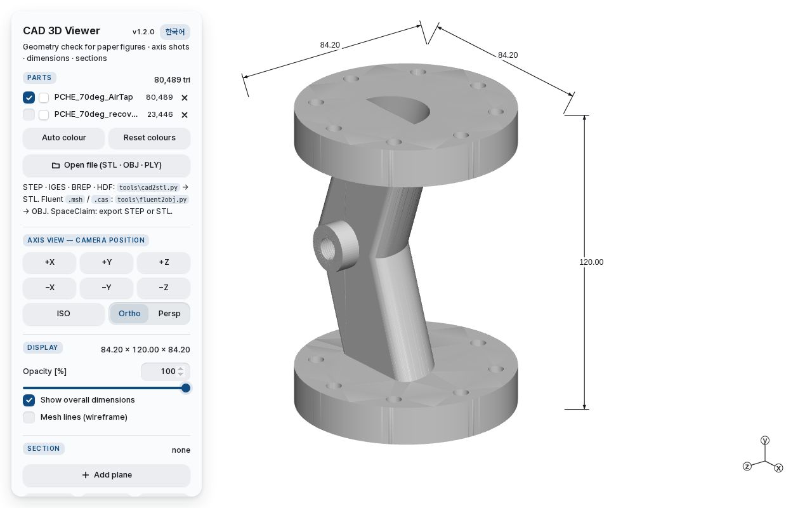Click the v1.2.0 version label

click(143, 32)
